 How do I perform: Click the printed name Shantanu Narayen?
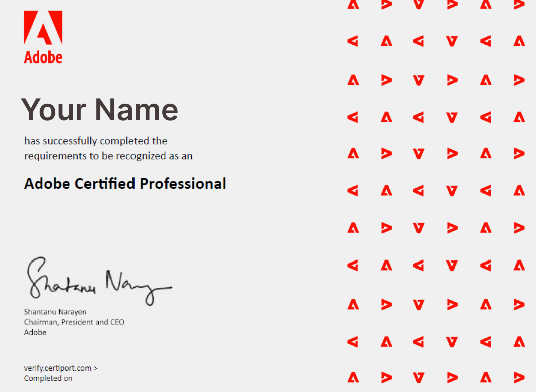pos(55,312)
